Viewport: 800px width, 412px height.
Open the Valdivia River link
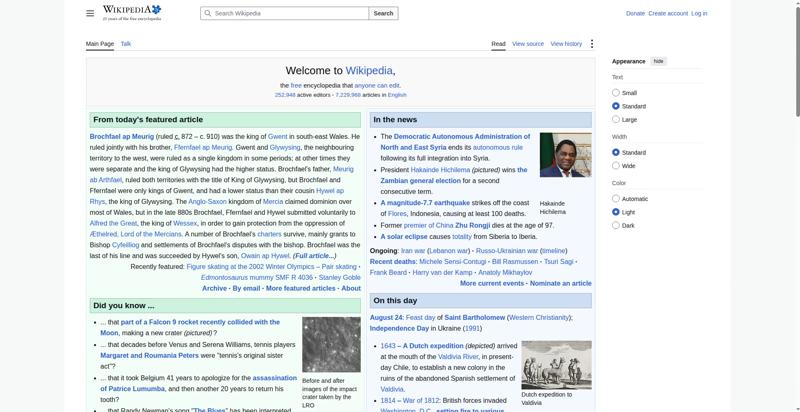(x=458, y=357)
